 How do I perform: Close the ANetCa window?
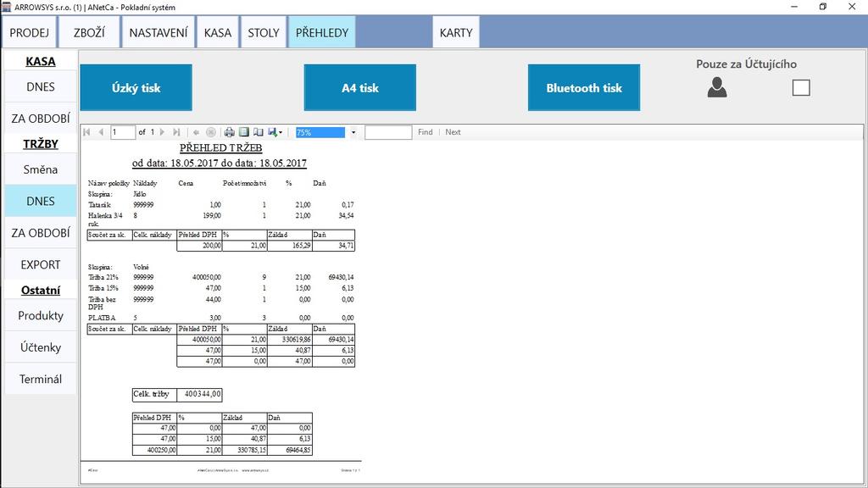click(852, 7)
